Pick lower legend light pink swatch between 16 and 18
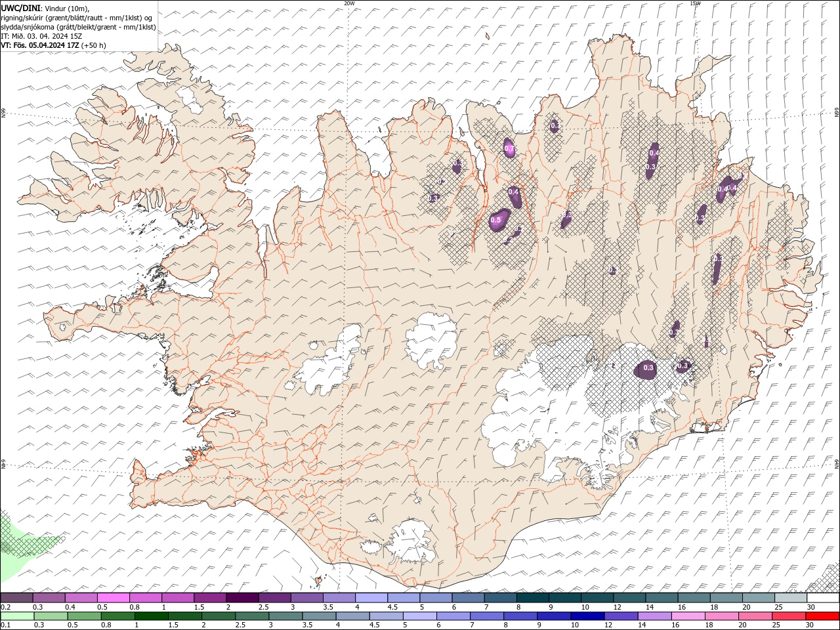 tap(687, 616)
